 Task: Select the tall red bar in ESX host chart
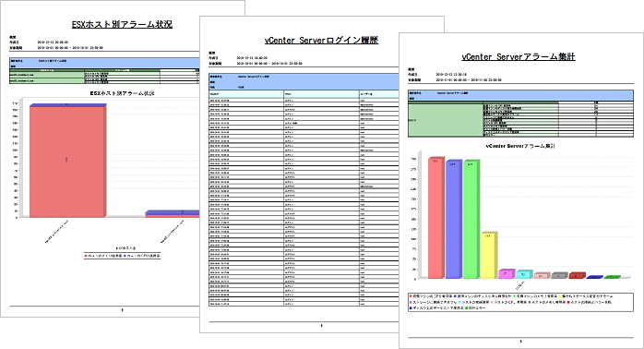pyautogui.click(x=67, y=162)
